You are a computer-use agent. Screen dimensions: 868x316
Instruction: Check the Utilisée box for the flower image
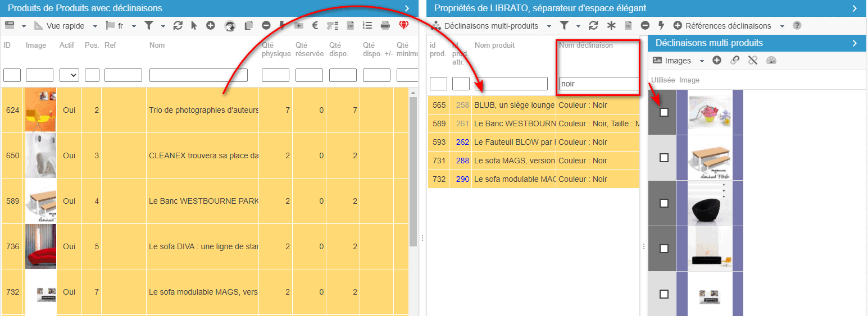(x=664, y=112)
